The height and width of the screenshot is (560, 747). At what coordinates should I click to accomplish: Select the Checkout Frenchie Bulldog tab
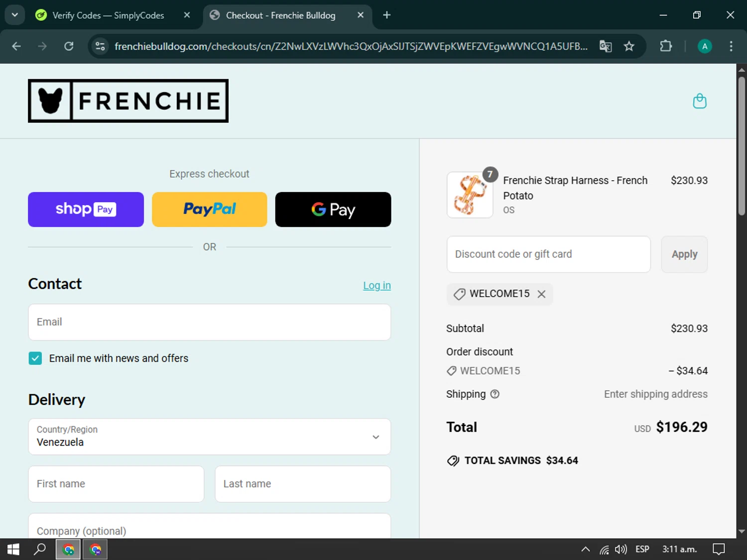[280, 15]
